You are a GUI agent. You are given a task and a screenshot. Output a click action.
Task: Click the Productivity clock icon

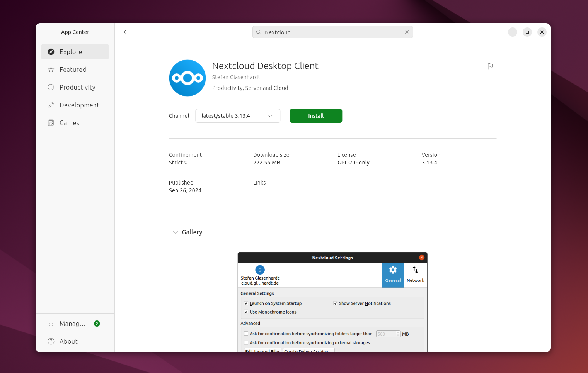pyautogui.click(x=51, y=87)
